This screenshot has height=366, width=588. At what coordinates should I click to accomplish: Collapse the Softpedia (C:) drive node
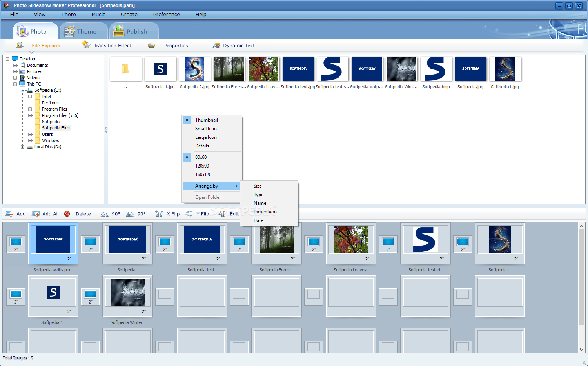pyautogui.click(x=22, y=90)
